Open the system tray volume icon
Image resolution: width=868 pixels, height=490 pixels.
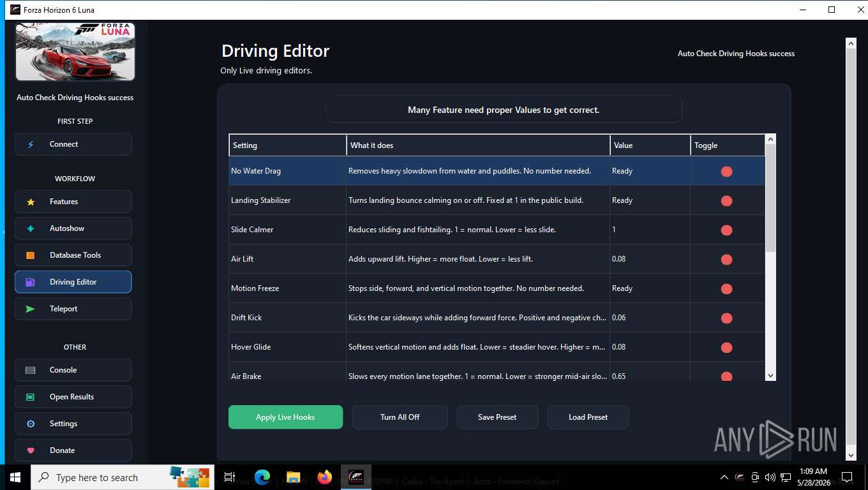tap(770, 477)
